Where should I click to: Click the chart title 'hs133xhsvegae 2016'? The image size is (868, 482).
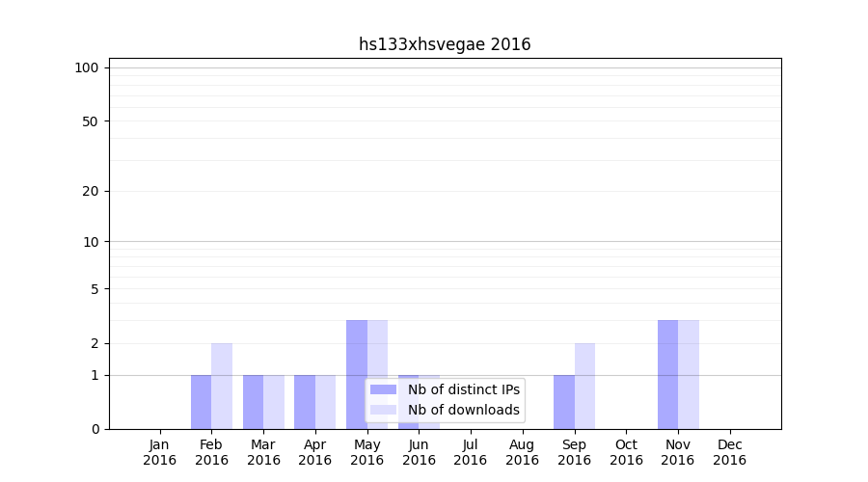(x=445, y=44)
